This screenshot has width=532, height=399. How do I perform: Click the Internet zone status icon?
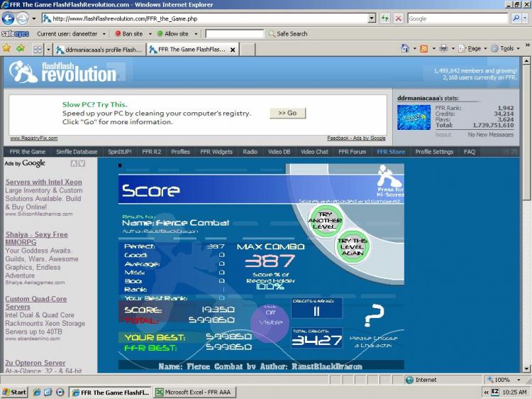(x=409, y=380)
